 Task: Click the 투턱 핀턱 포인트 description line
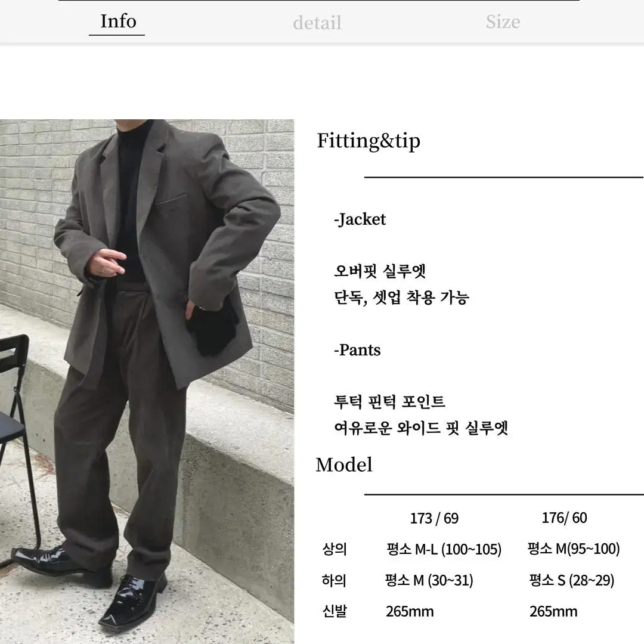[390, 402]
